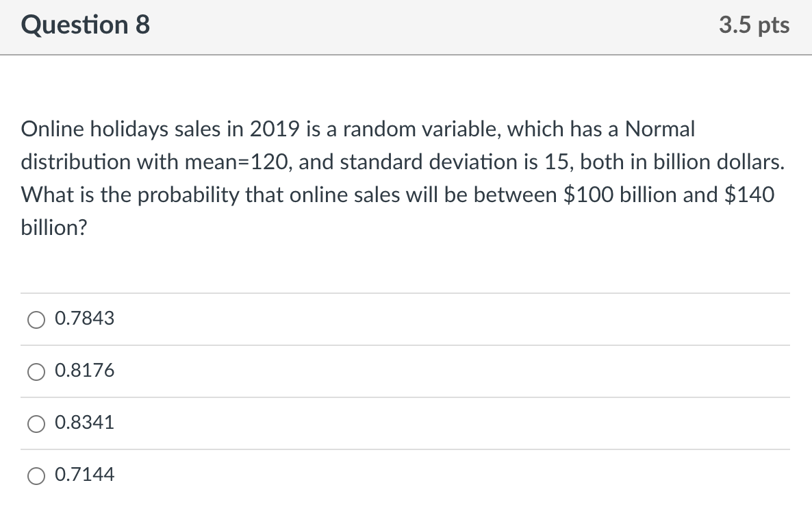The image size is (812, 522).
Task: Pick the 0.7144 answer choice
Action: click(x=36, y=475)
